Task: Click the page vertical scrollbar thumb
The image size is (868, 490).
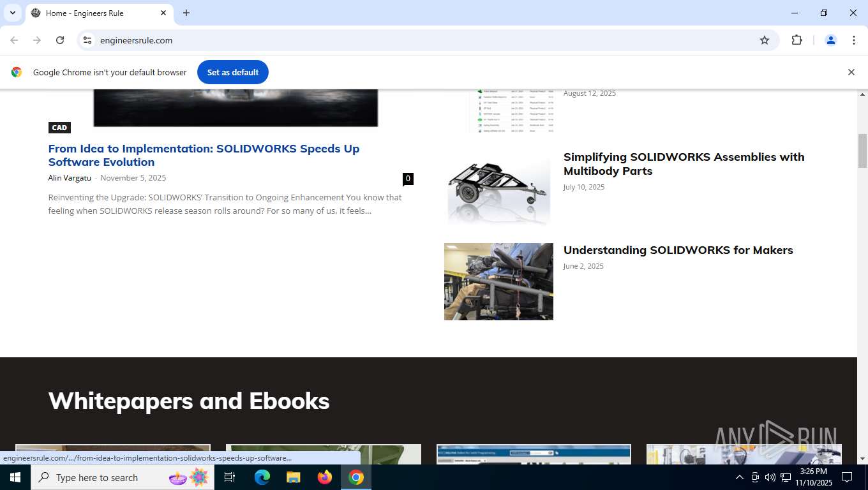Action: [862, 151]
